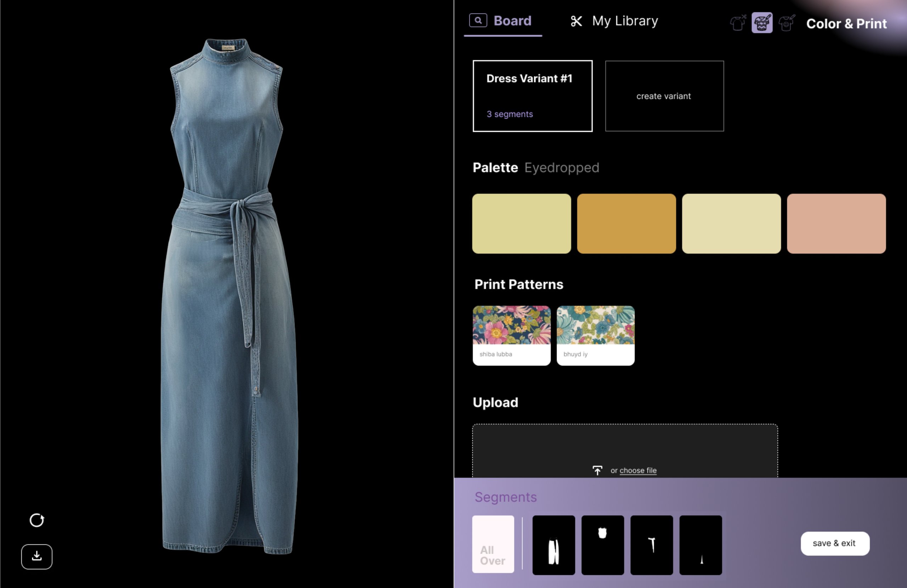Switch to the My Library tab
The width and height of the screenshot is (907, 588).
click(625, 21)
